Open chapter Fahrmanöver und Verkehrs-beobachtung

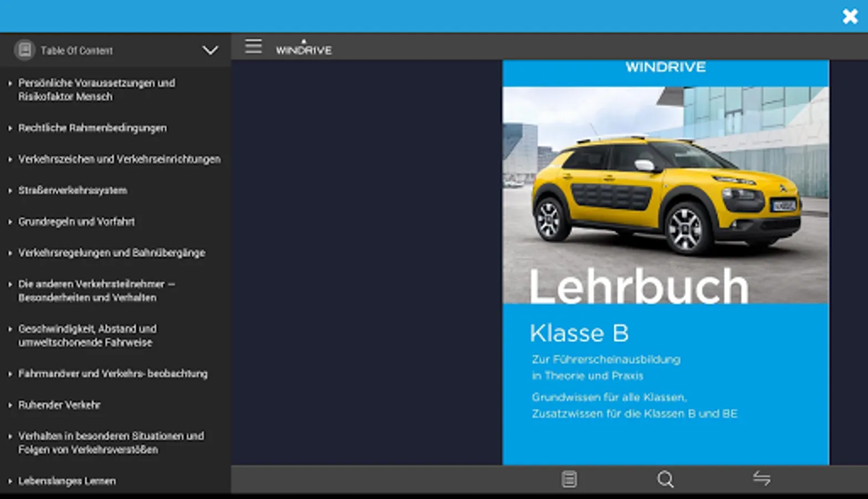pos(112,374)
